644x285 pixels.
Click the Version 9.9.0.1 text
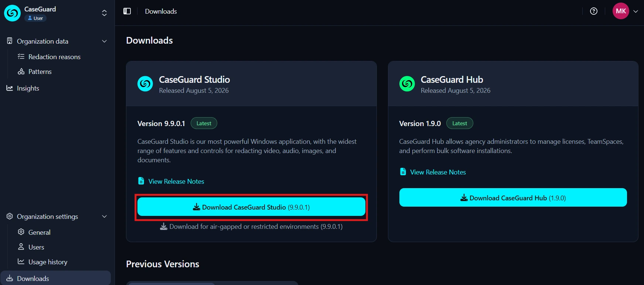[161, 123]
